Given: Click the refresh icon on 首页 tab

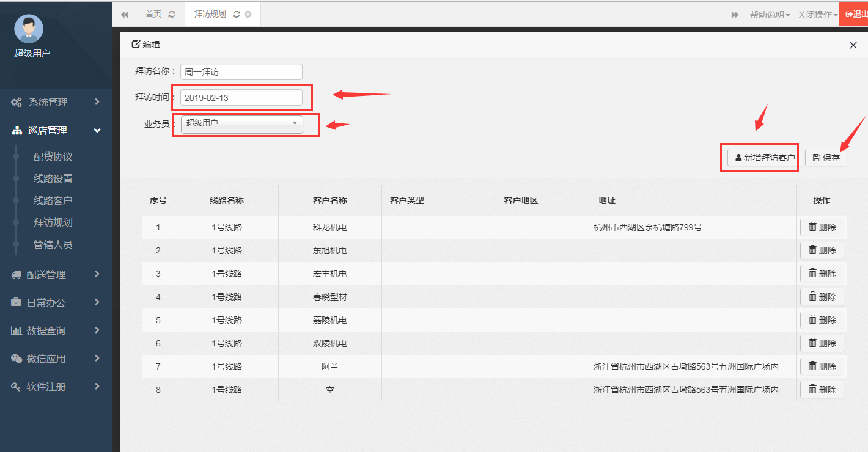Looking at the screenshot, I should tap(172, 14).
